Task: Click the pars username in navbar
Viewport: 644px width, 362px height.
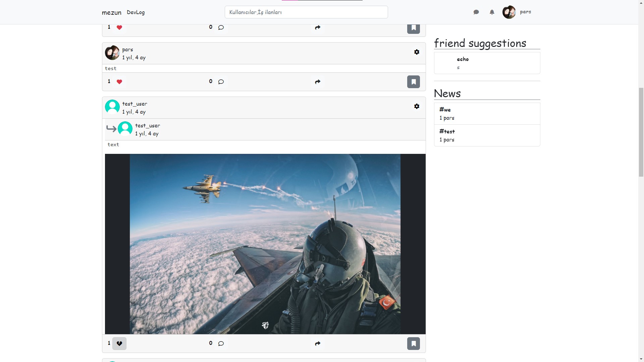Action: 525,12
